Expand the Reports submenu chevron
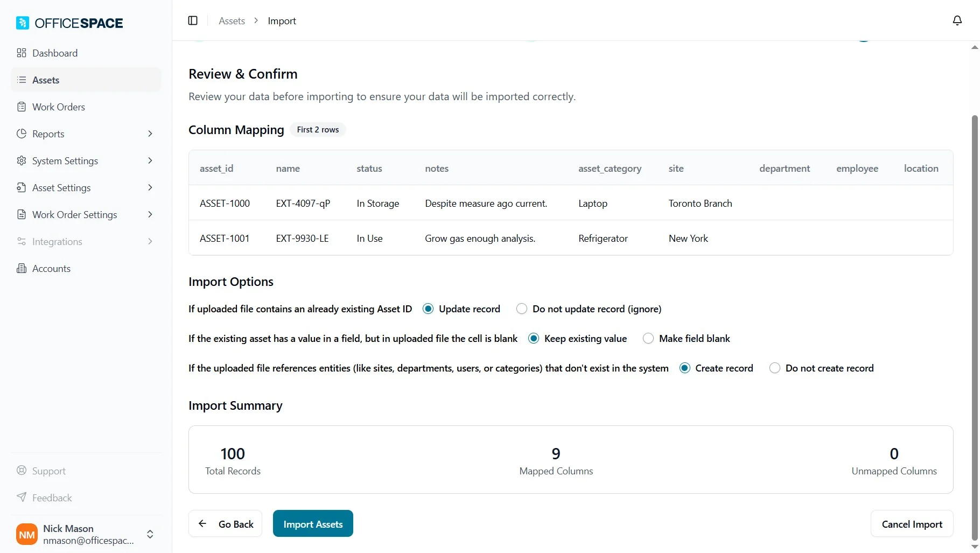980x553 pixels. point(150,134)
